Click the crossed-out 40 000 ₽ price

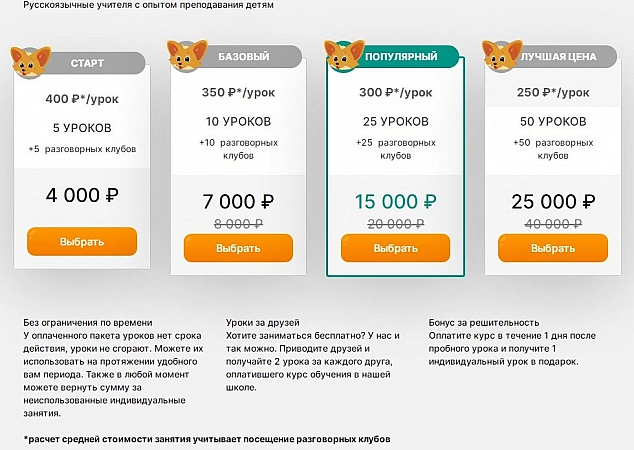[546, 224]
